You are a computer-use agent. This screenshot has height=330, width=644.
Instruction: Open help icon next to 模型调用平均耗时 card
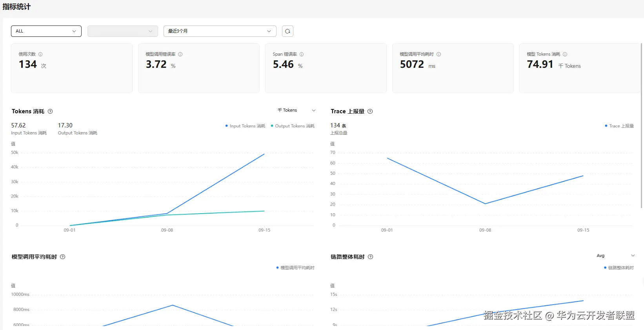[x=439, y=54]
